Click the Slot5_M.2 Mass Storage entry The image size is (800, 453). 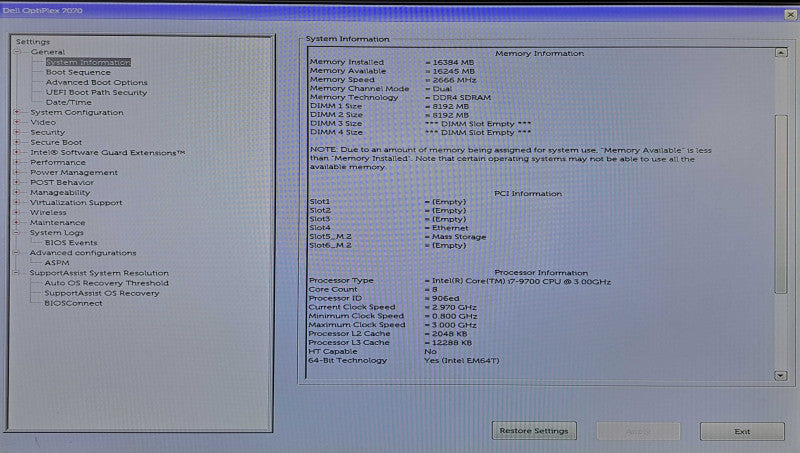456,237
